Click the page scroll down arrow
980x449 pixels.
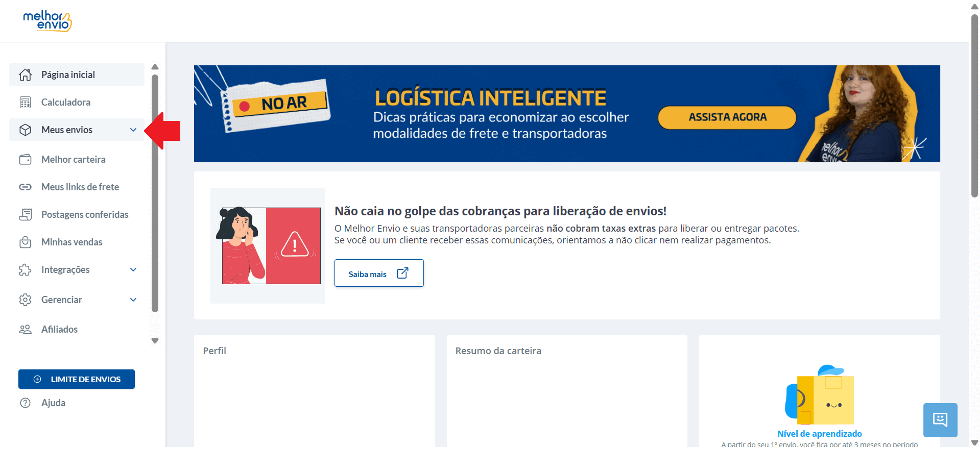click(x=974, y=443)
